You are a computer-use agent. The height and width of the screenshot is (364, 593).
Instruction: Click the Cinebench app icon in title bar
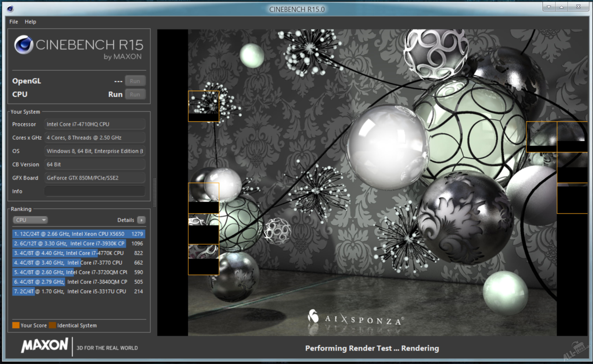10,9
